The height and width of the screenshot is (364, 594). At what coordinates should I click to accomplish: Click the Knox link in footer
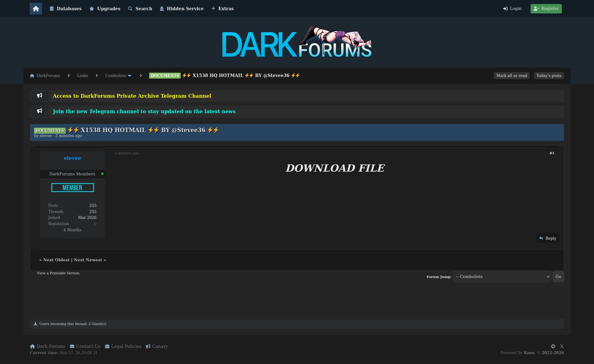[529, 353]
